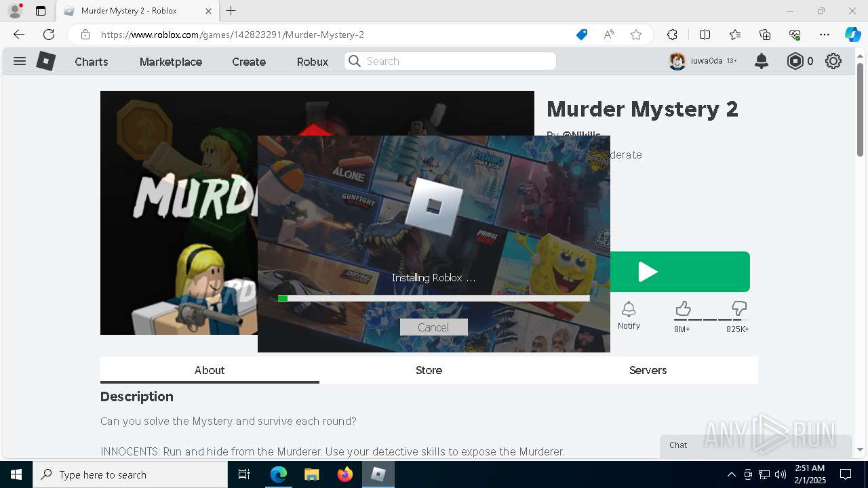868x488 pixels.
Task: Open the Roblox notifications bell
Action: pos(762,61)
